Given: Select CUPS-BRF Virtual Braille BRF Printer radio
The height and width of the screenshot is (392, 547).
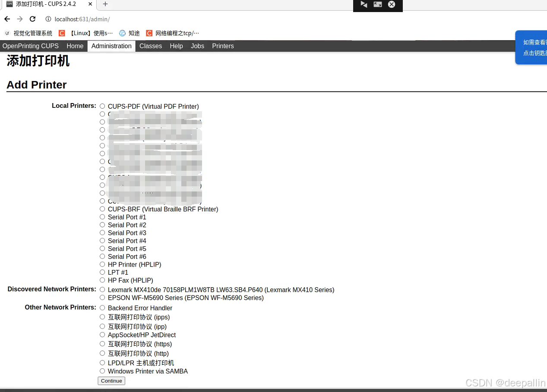Looking at the screenshot, I should pos(102,209).
